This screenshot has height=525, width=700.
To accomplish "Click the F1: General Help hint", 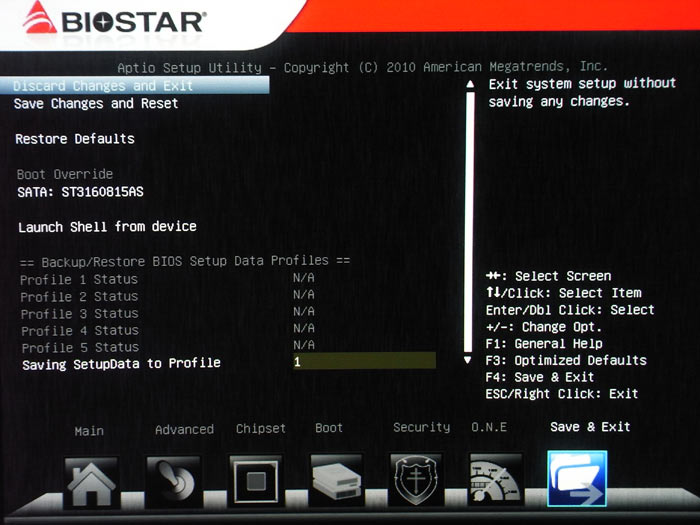I will point(544,343).
